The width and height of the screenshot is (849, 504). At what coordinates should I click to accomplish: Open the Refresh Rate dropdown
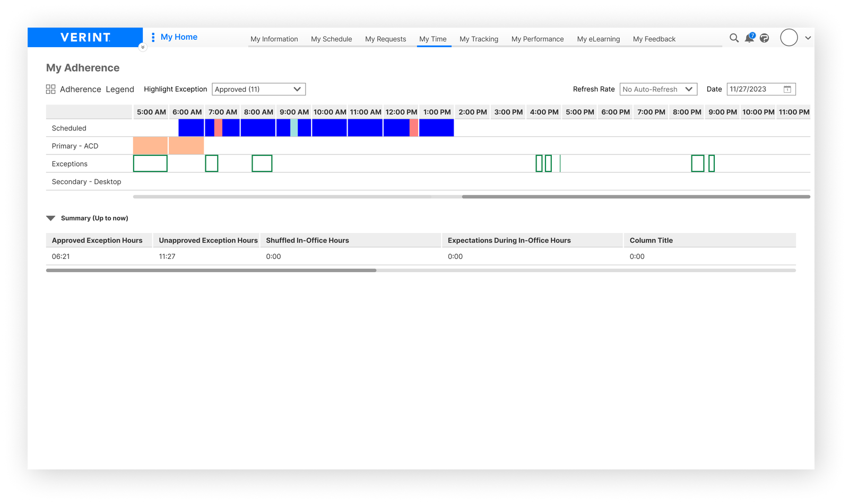click(658, 89)
